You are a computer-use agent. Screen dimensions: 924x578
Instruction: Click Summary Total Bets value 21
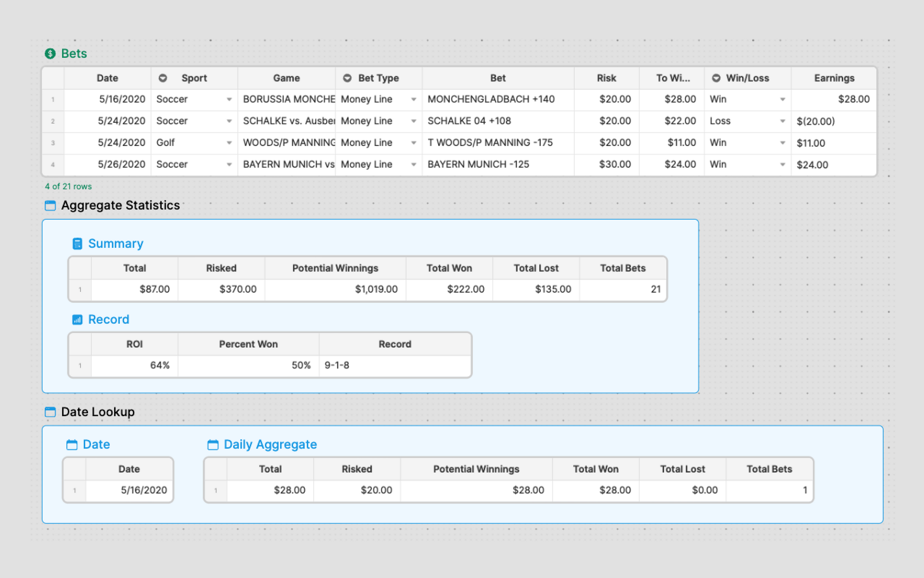[x=623, y=289]
